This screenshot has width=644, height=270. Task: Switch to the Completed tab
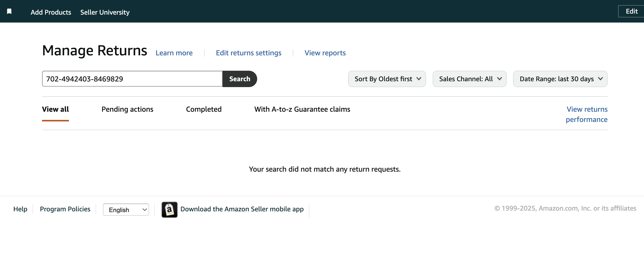point(204,109)
